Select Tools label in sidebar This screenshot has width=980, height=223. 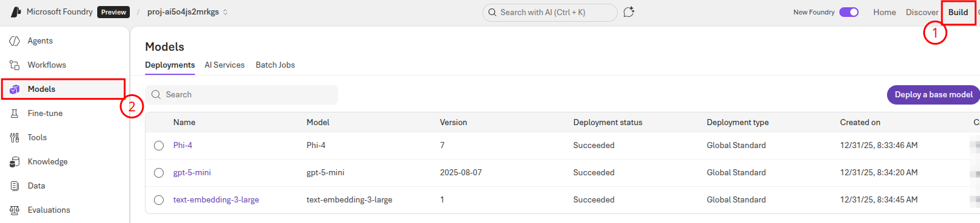[x=37, y=137]
